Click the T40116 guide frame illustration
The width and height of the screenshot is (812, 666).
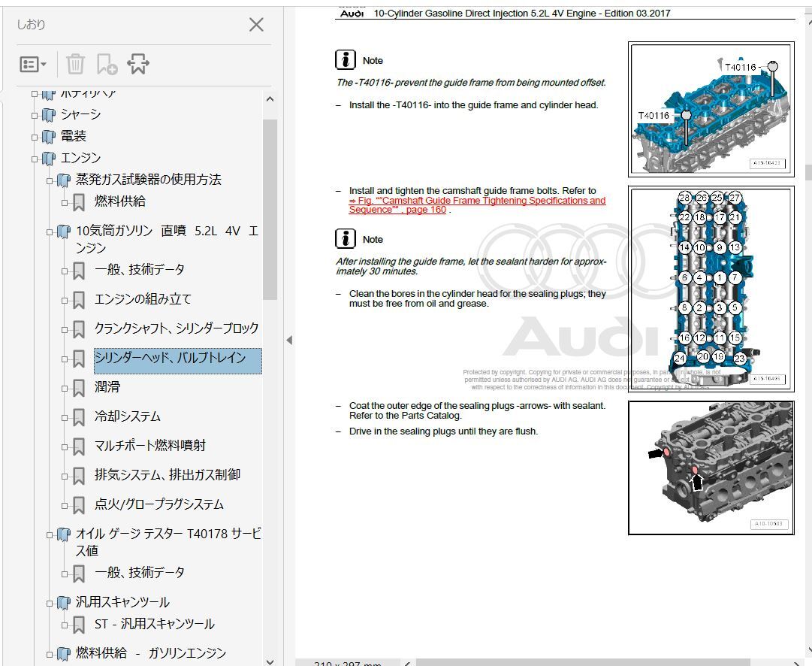point(711,109)
